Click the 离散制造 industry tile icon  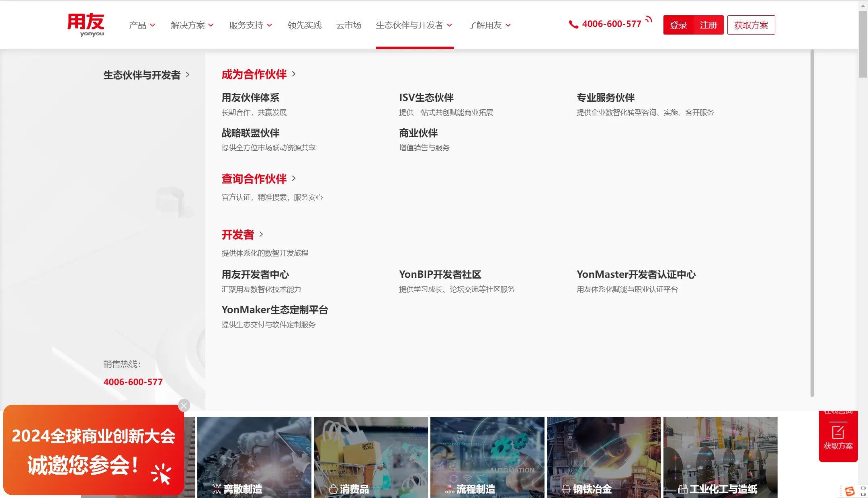coord(217,489)
